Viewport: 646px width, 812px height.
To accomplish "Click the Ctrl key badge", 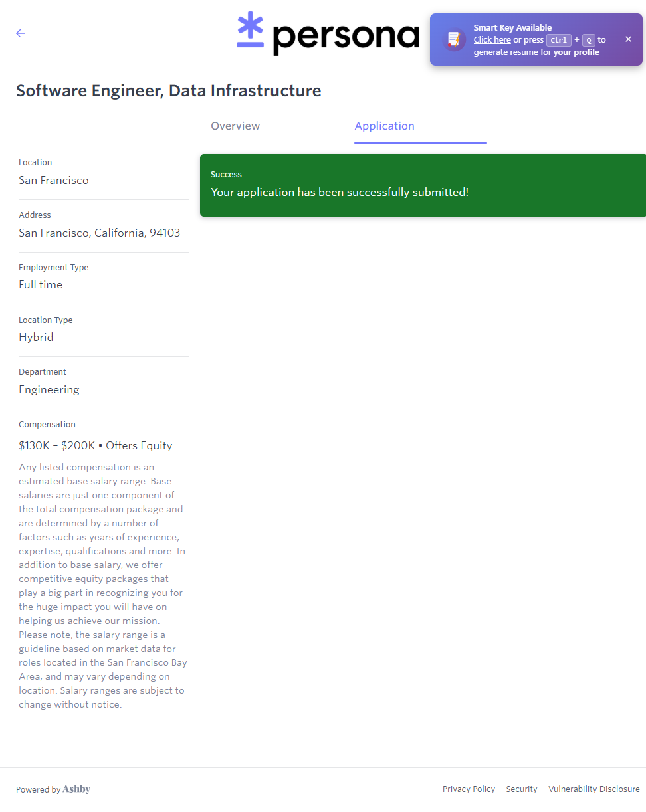I will coord(558,40).
